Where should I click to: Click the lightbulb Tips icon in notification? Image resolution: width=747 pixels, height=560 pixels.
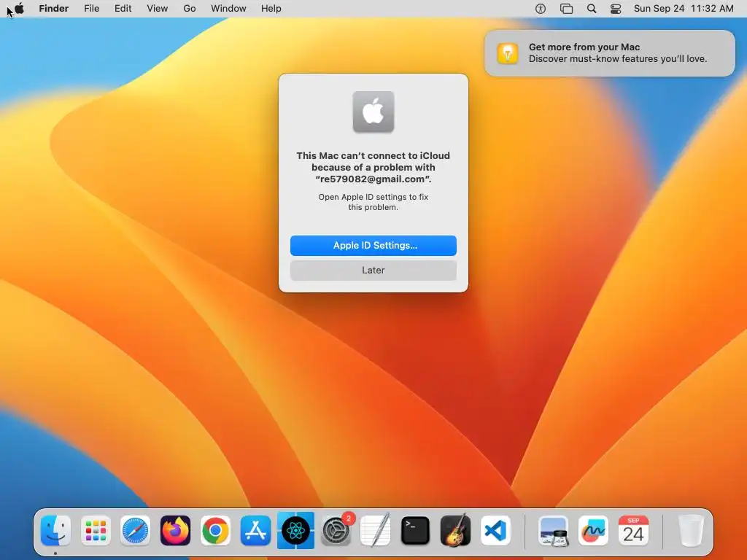508,52
